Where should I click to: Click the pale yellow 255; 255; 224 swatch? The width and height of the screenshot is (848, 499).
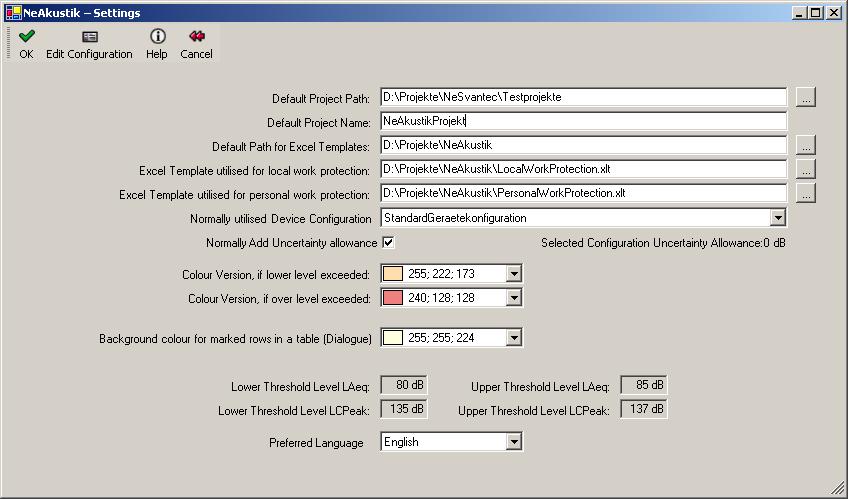(393, 338)
